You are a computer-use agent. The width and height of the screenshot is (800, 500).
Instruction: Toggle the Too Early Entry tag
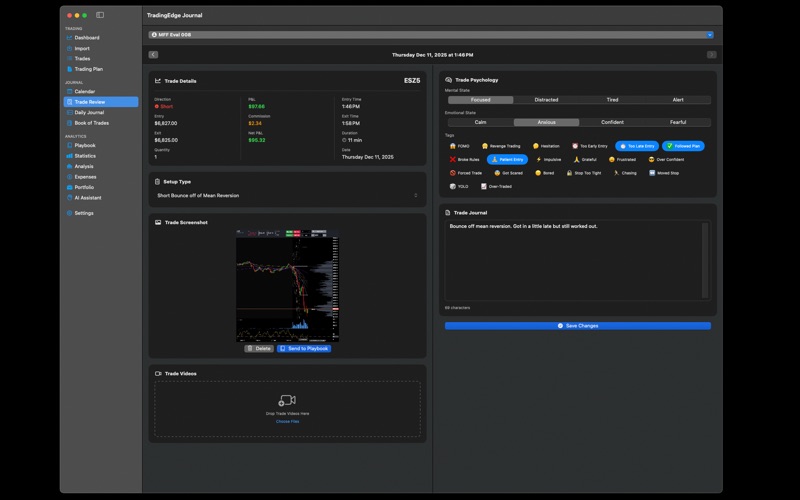click(589, 146)
